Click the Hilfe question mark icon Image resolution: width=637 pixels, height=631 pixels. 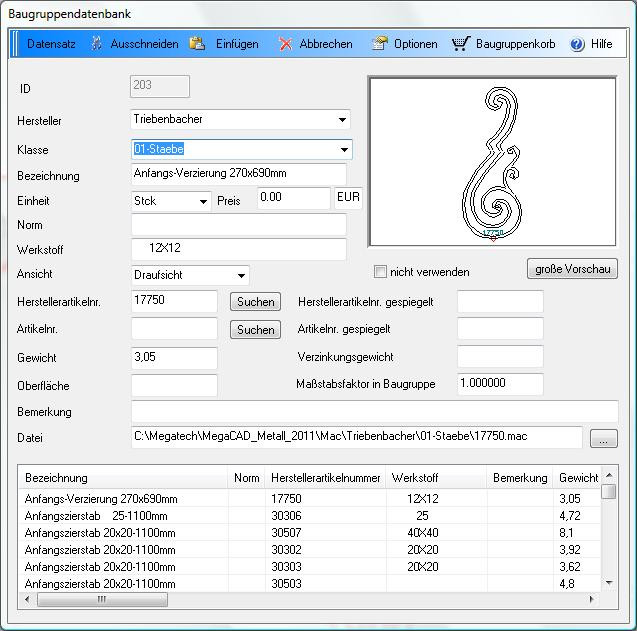(x=577, y=44)
